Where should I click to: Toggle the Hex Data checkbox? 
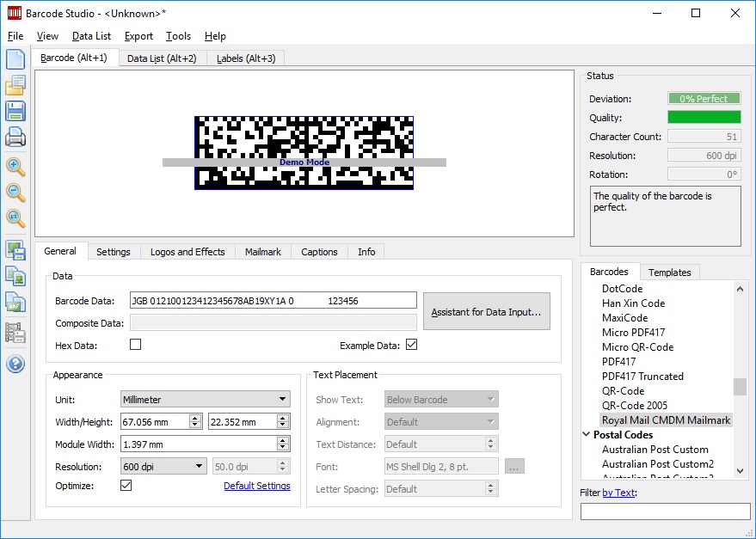tap(135, 343)
